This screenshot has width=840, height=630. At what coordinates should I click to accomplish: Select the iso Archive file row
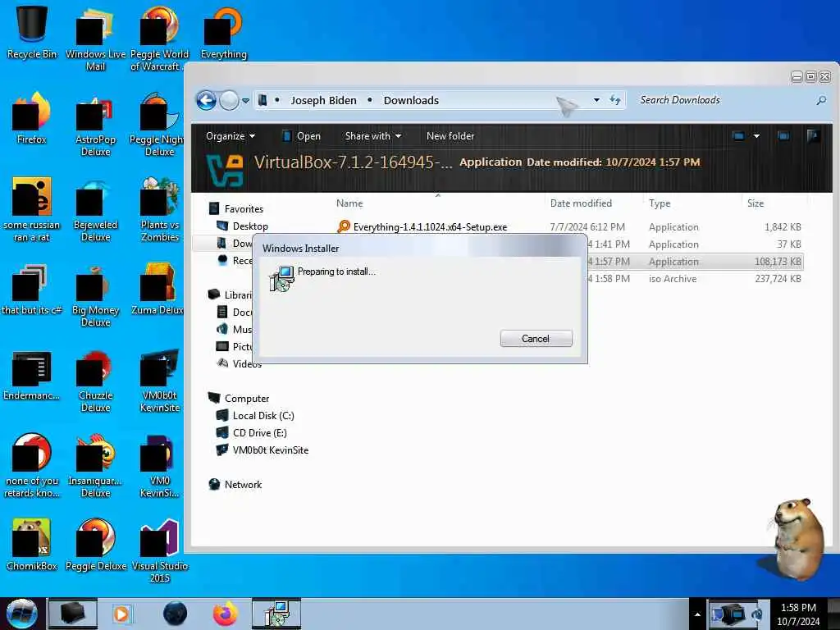(x=696, y=279)
